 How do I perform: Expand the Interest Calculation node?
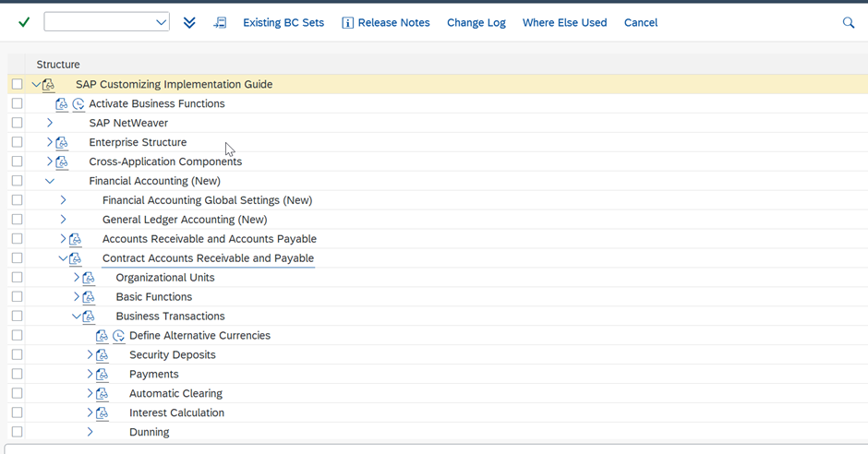point(90,412)
